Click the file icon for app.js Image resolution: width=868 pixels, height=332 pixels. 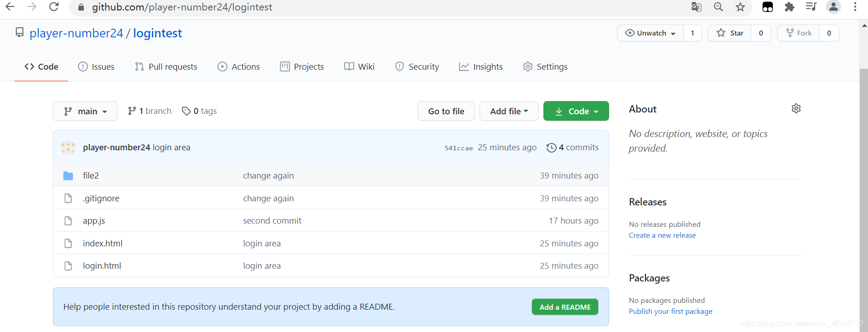[68, 221]
